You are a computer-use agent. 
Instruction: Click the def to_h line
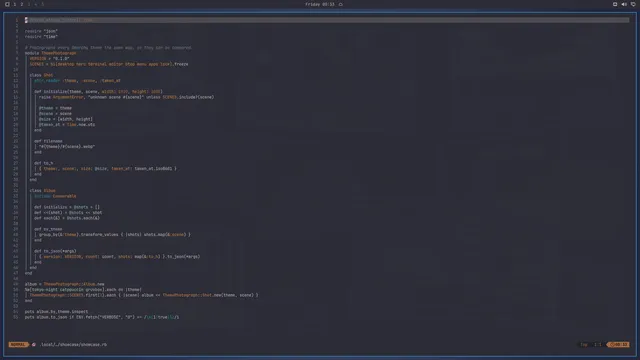point(44,163)
